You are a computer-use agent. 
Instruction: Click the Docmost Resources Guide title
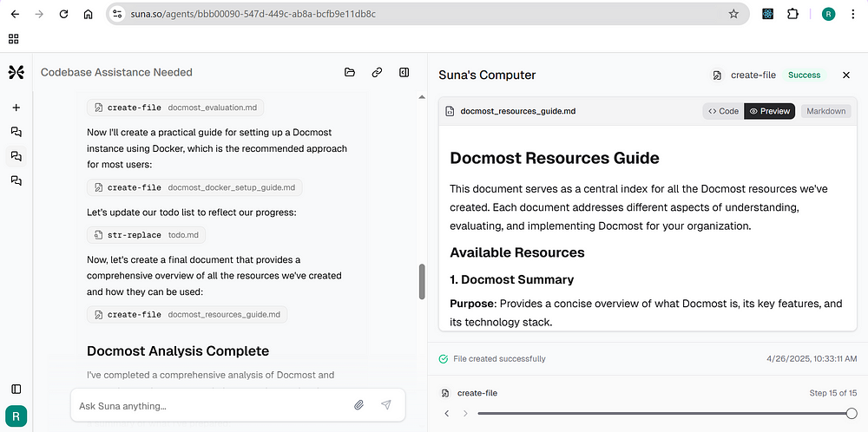point(555,158)
